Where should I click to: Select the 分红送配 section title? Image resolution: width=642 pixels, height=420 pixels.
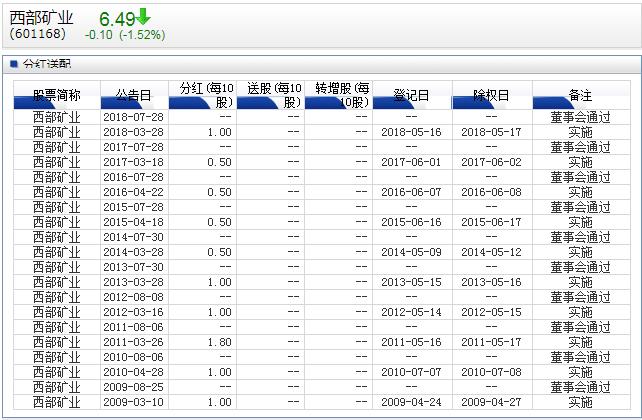click(47, 64)
